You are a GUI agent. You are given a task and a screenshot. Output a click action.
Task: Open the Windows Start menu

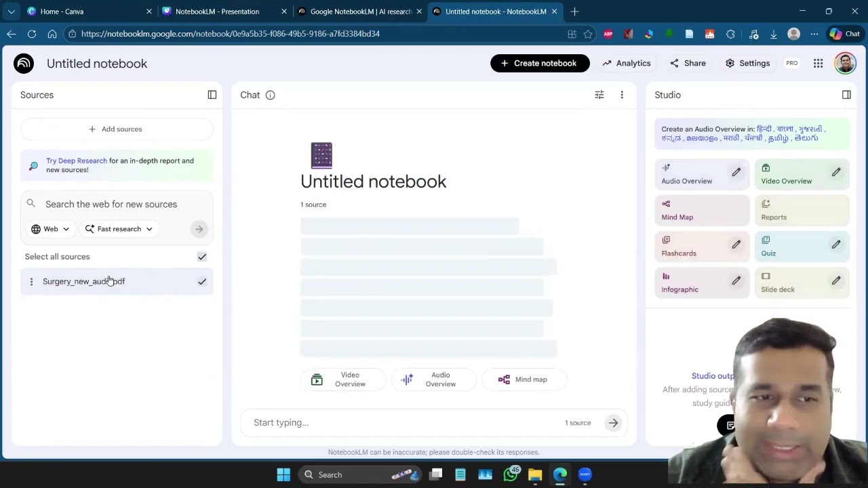(x=283, y=474)
